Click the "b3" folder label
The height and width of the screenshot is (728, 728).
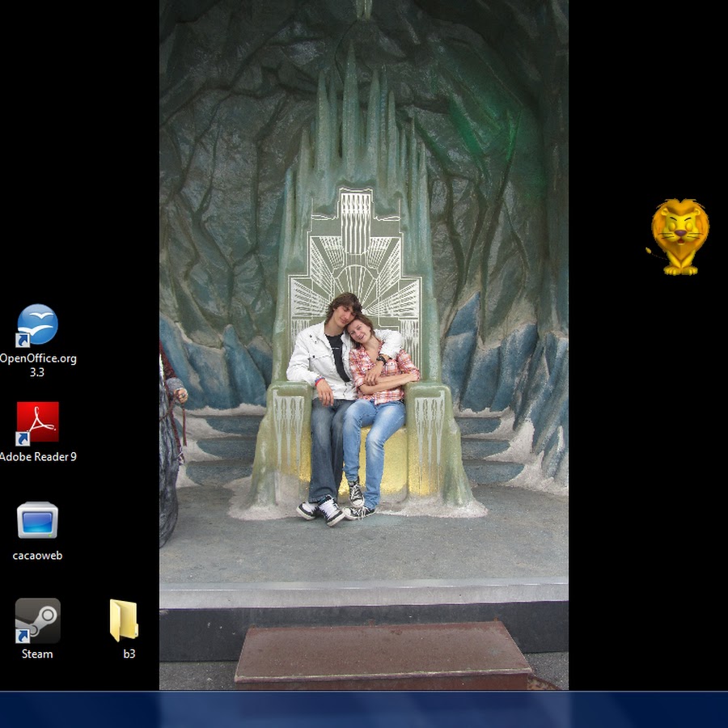click(x=129, y=654)
